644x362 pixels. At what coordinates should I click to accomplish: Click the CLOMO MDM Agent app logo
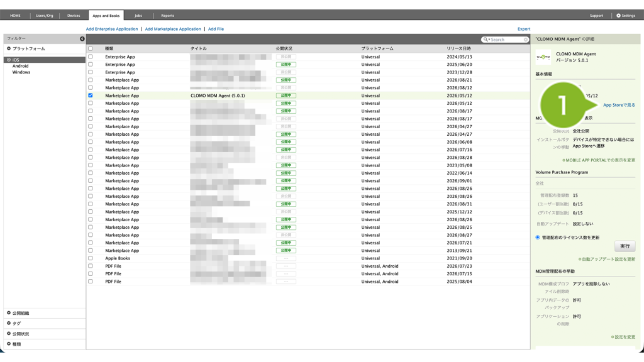point(543,57)
